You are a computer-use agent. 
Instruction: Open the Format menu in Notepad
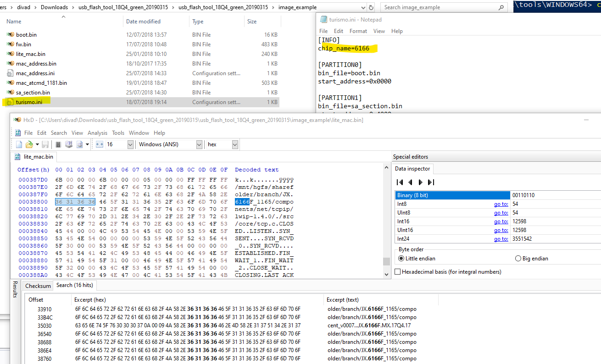(x=358, y=31)
